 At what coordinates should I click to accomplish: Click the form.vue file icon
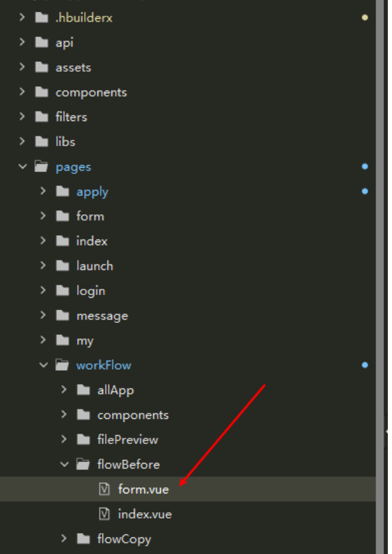104,489
